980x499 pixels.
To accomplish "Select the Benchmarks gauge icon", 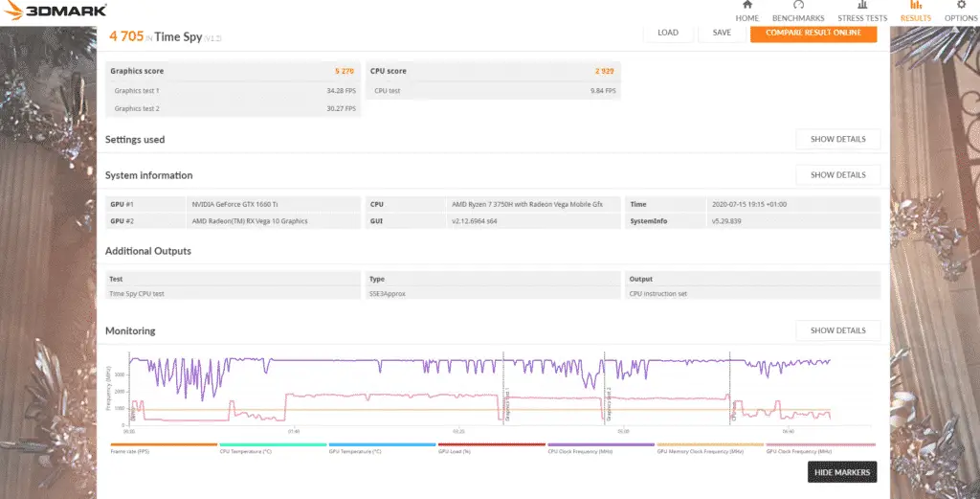I will click(x=798, y=5).
